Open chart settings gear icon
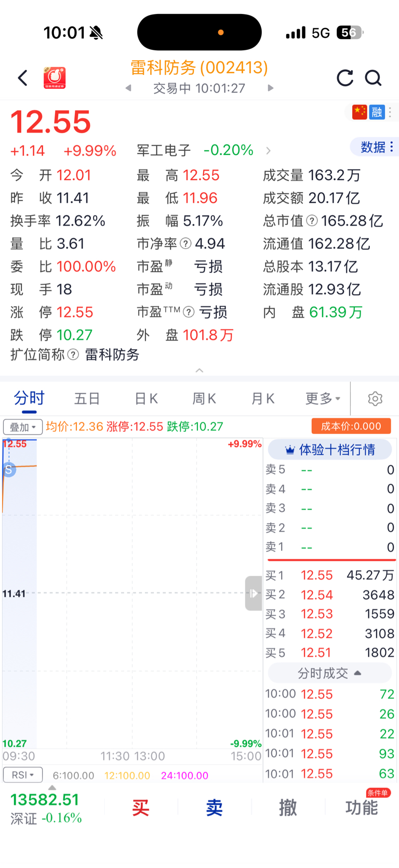399x868 pixels. coord(375,399)
